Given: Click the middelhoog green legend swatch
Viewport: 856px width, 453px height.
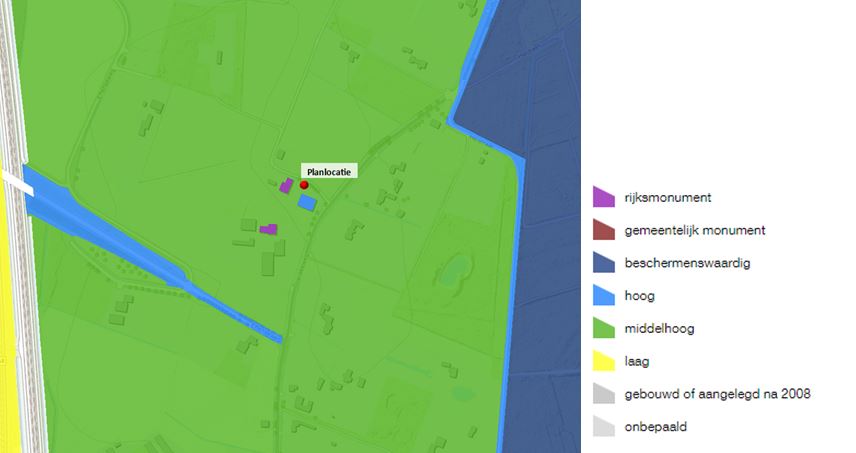Looking at the screenshot, I should tap(604, 328).
